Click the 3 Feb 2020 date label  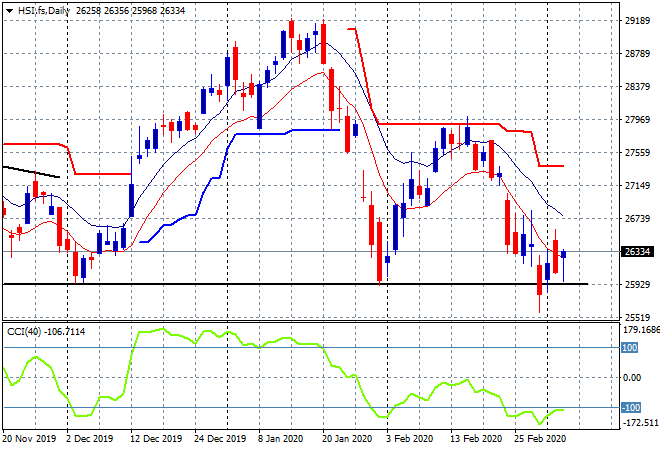click(410, 439)
